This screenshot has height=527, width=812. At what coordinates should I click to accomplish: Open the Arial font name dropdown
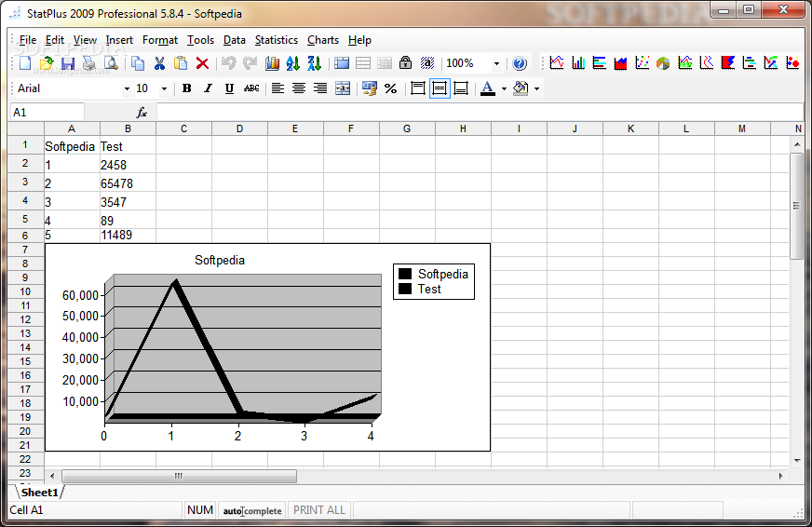127,89
